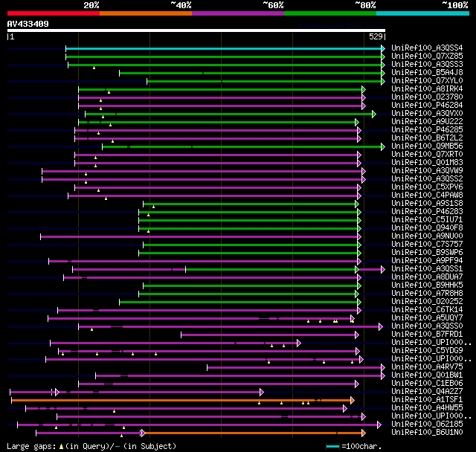
Task: Select the UniRef100_Q7XRT0 label
Action: tap(427, 155)
